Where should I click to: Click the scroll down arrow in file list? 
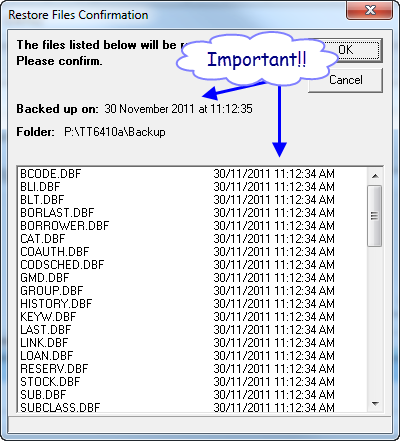pos(375,404)
